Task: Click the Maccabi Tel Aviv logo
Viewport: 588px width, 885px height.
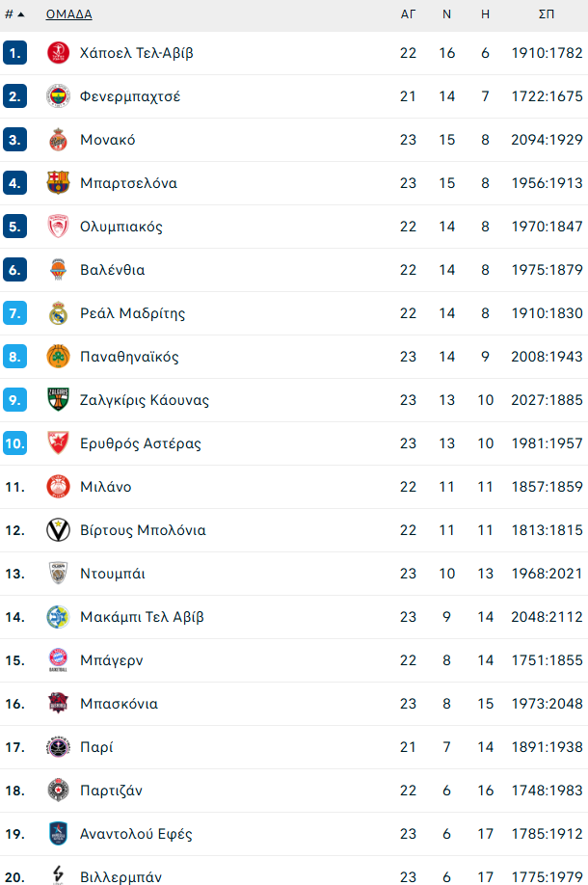Action: (x=58, y=617)
